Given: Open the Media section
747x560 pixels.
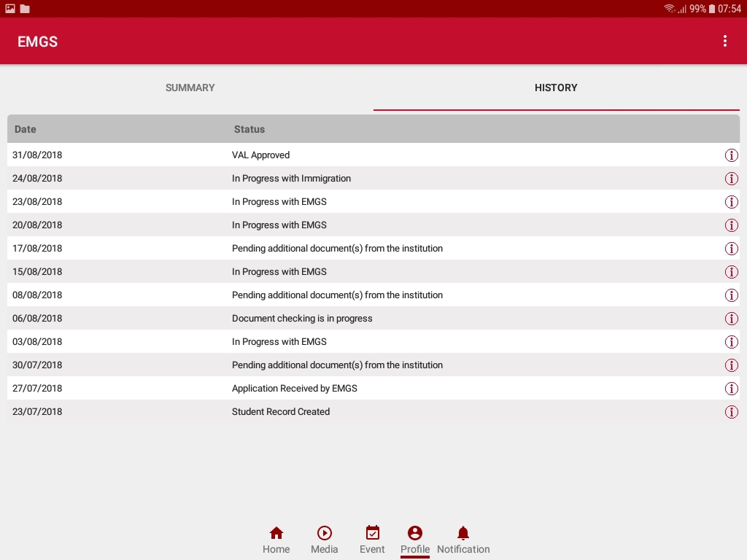Looking at the screenshot, I should click(x=325, y=540).
